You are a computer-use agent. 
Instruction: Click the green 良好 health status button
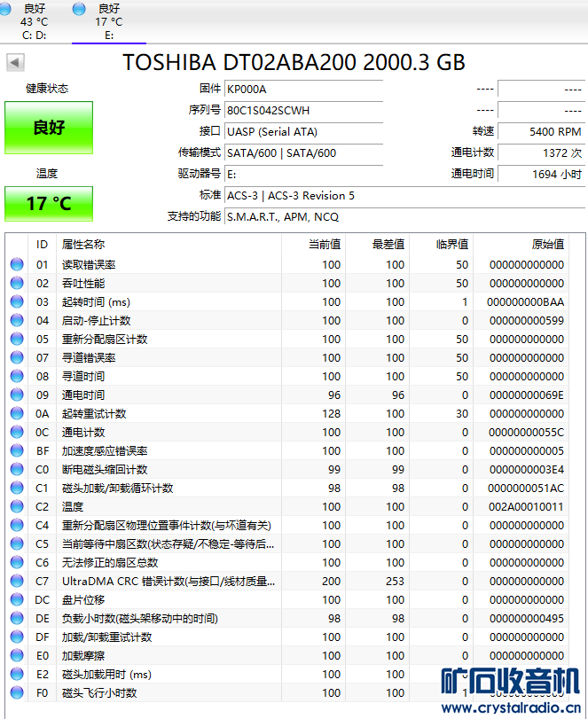pyautogui.click(x=49, y=128)
